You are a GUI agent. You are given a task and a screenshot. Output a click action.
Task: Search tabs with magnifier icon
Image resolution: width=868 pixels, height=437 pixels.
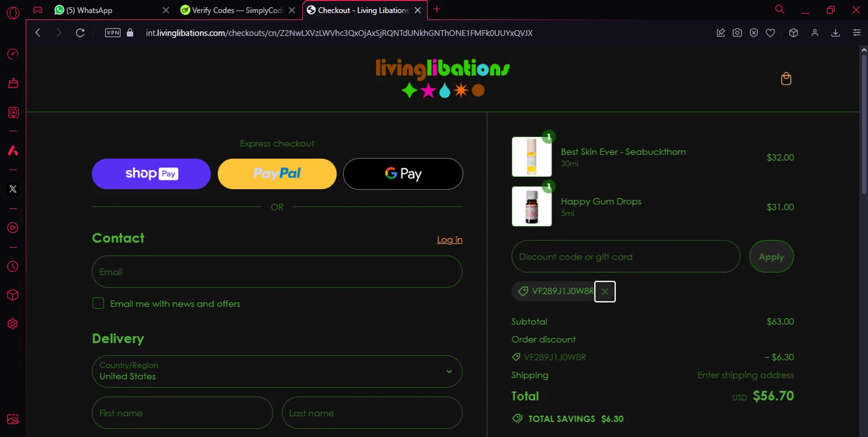[x=780, y=9]
